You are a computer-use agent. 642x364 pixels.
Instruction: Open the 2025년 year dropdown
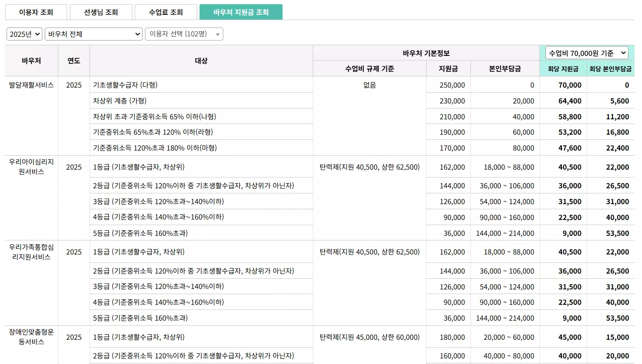[x=24, y=34]
